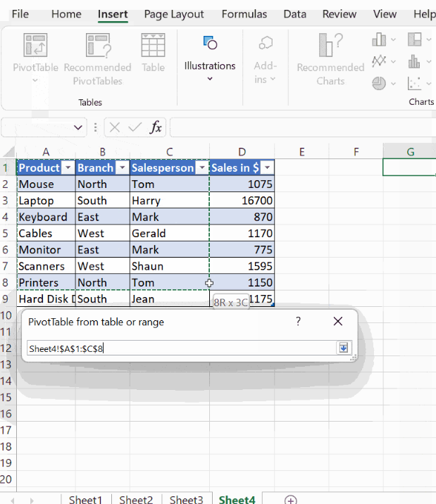The width and height of the screenshot is (436, 504).
Task: Open the Product column filter dropdown
Action: coord(68,168)
